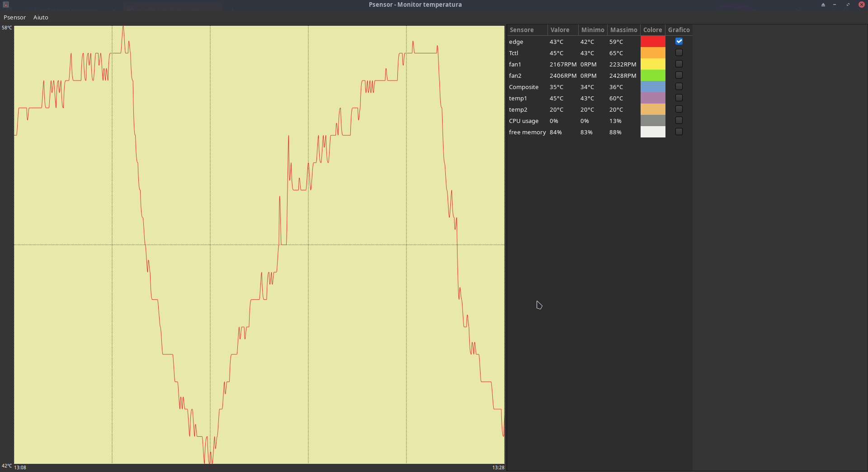Image resolution: width=868 pixels, height=472 pixels.
Task: Enable graph checkbox for free memory
Action: (x=679, y=132)
